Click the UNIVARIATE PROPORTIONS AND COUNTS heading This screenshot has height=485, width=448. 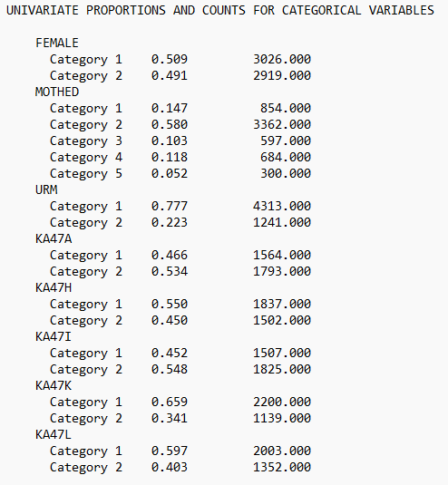[x=220, y=11]
